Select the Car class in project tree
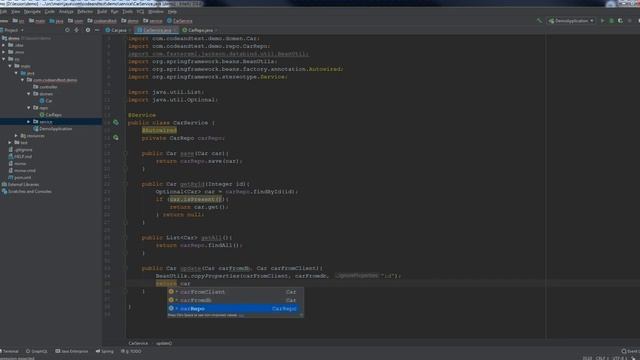The height and width of the screenshot is (360, 640). click(x=46, y=101)
